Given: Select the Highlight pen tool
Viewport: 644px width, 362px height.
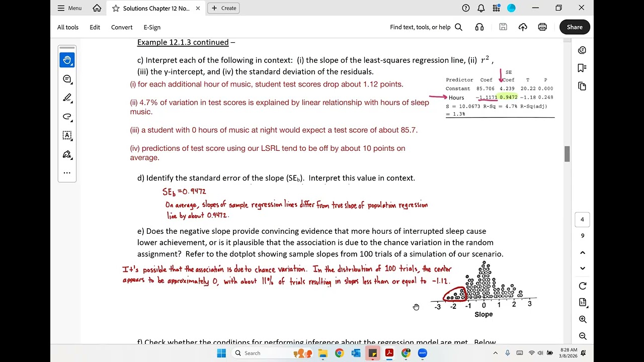Looking at the screenshot, I should point(67,98).
